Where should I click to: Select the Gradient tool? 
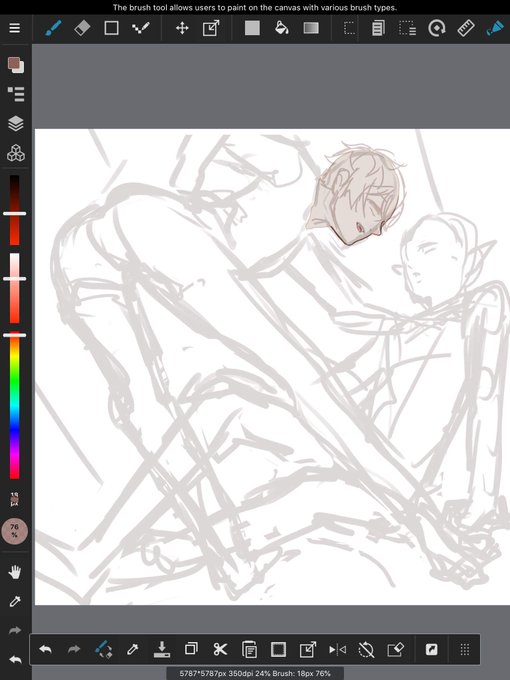(311, 28)
